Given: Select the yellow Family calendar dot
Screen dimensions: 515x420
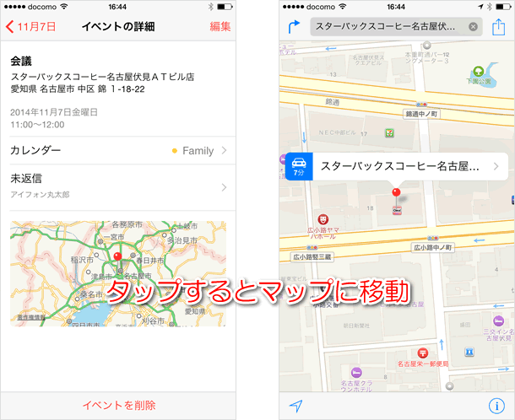Looking at the screenshot, I should (175, 151).
